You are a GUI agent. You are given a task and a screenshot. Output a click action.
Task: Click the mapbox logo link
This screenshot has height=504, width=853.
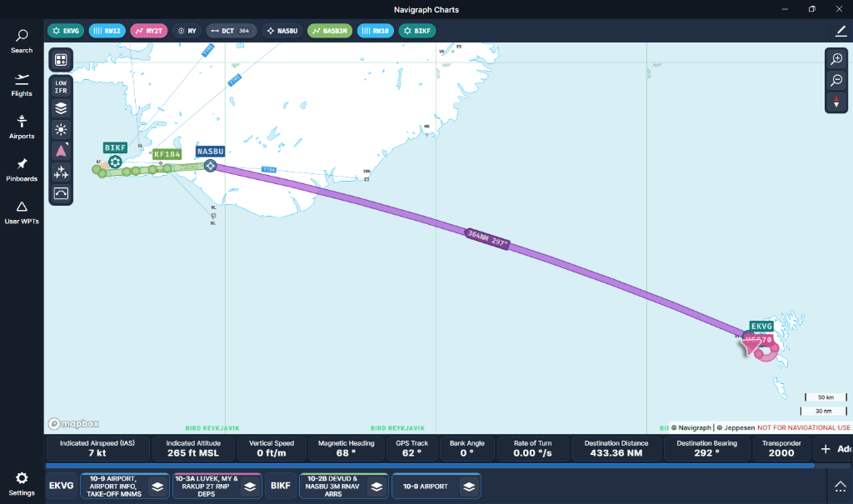click(x=73, y=423)
